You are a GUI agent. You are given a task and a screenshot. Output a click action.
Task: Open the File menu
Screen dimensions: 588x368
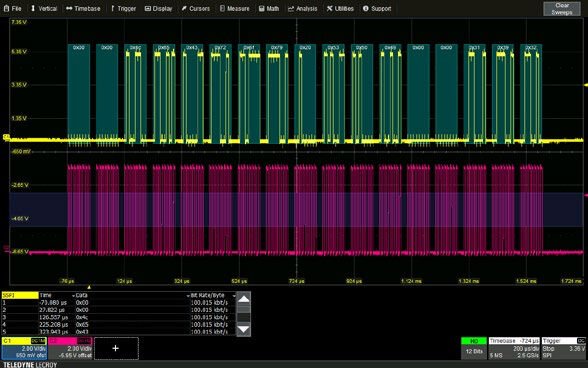coord(12,8)
